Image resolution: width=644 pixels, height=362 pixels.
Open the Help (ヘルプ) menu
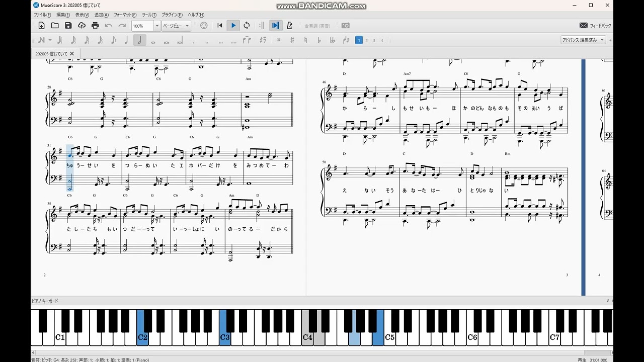(196, 15)
